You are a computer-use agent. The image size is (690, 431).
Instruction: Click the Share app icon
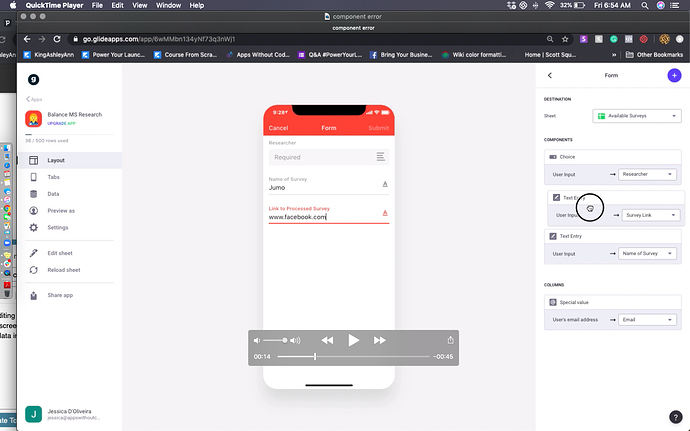33,295
